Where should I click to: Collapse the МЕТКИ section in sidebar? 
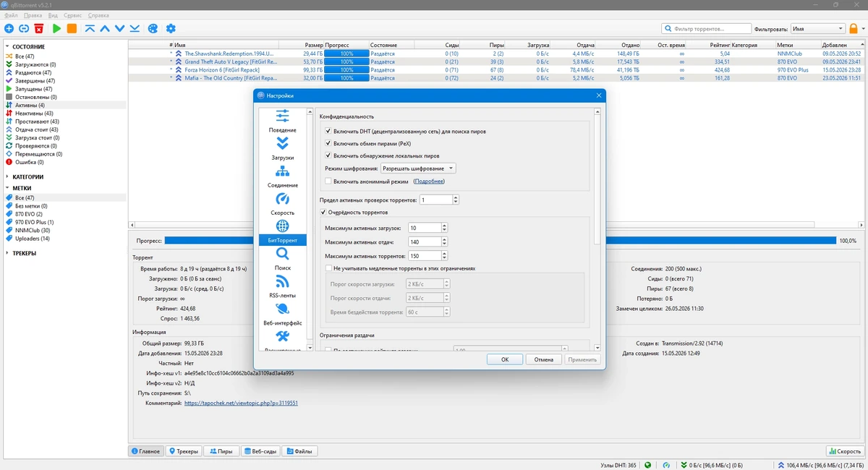7,188
